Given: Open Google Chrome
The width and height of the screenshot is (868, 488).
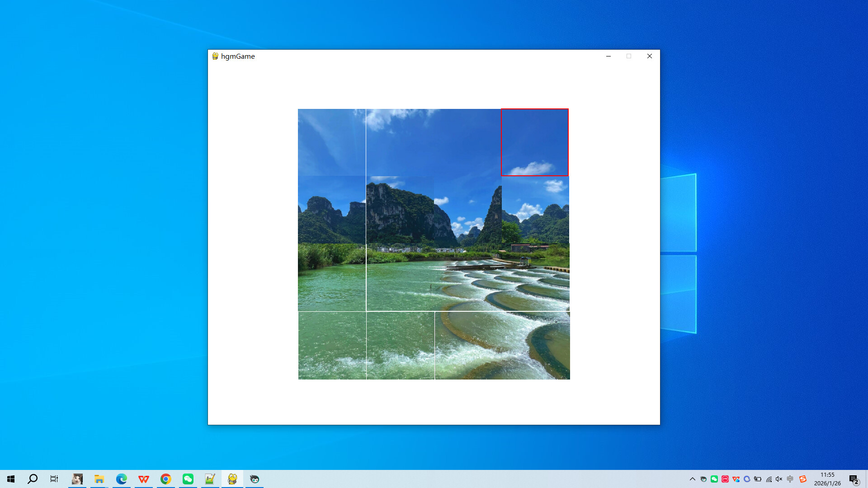Looking at the screenshot, I should pos(165,479).
